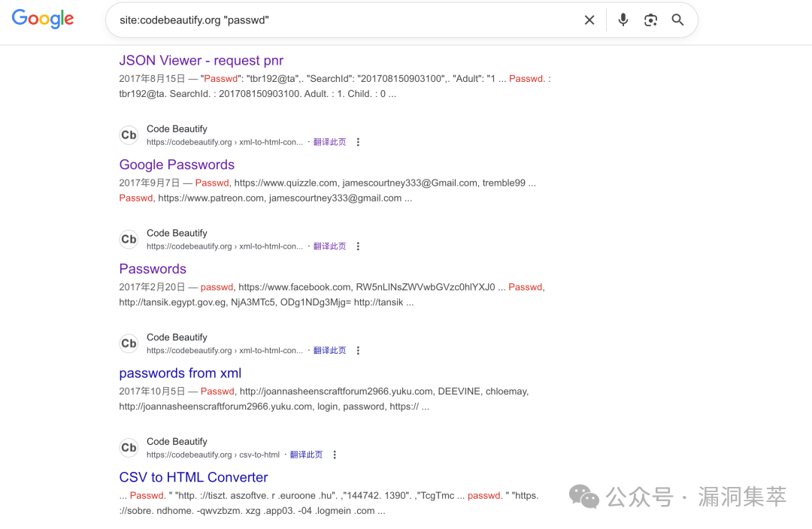Screen dimensions: 812x529
Task: Run the search with the magnifier icon
Action: pyautogui.click(x=677, y=20)
